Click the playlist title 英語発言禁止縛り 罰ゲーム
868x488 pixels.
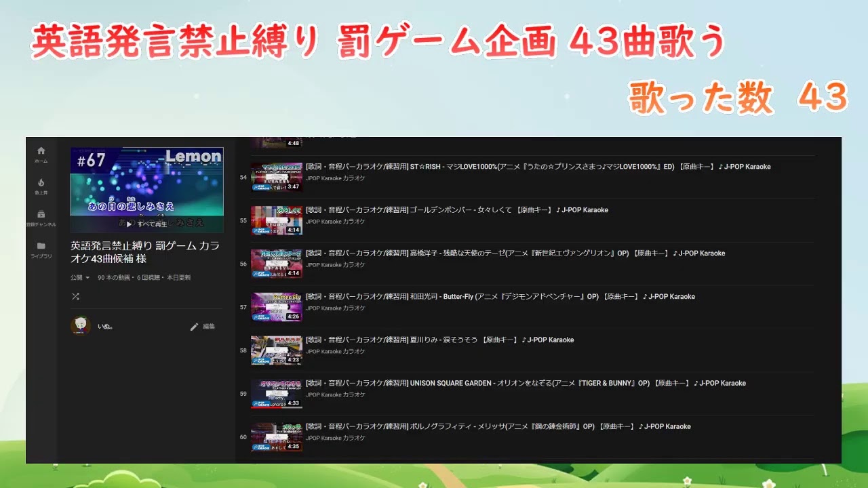(145, 252)
